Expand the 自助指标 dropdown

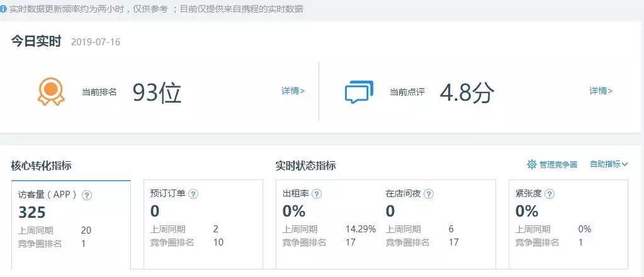[x=609, y=164]
